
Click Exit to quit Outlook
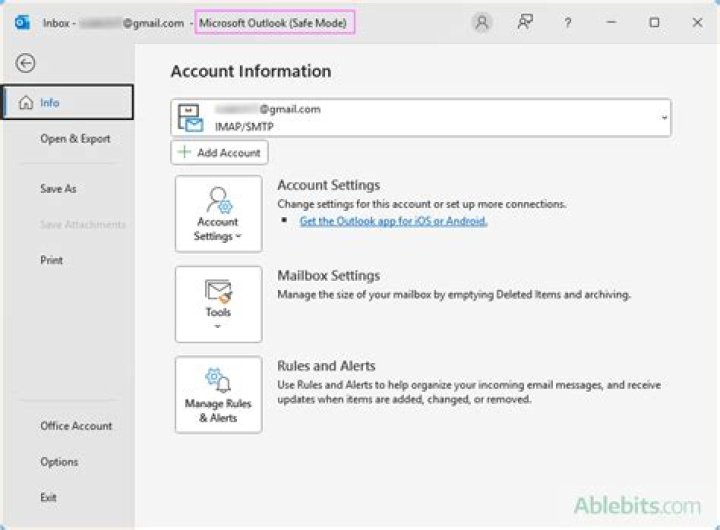point(48,497)
